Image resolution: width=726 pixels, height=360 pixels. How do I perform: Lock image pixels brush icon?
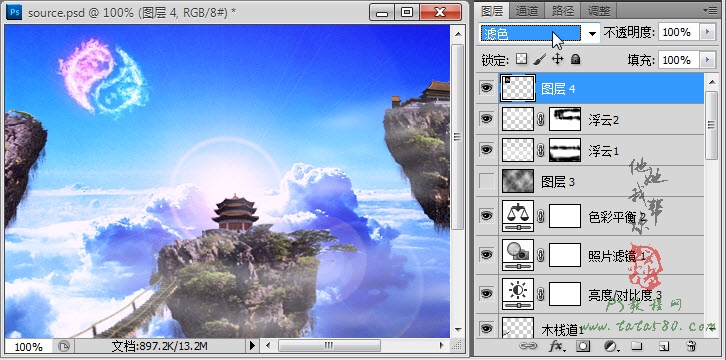(539, 59)
